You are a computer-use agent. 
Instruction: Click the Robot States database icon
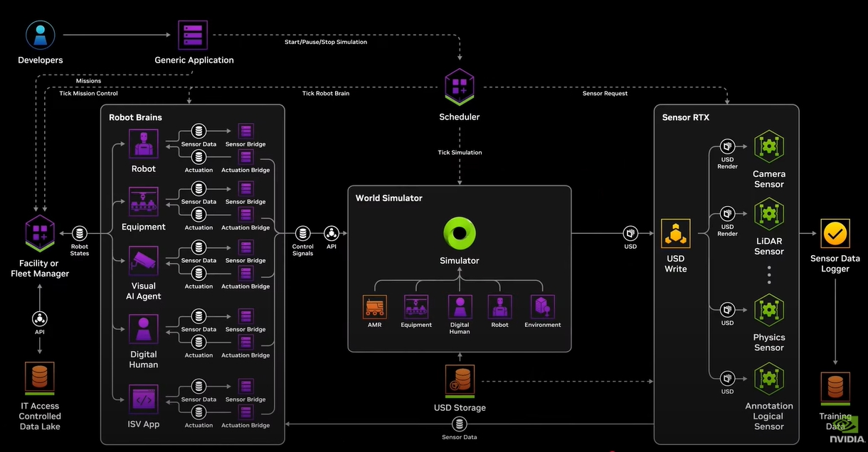[x=80, y=233]
